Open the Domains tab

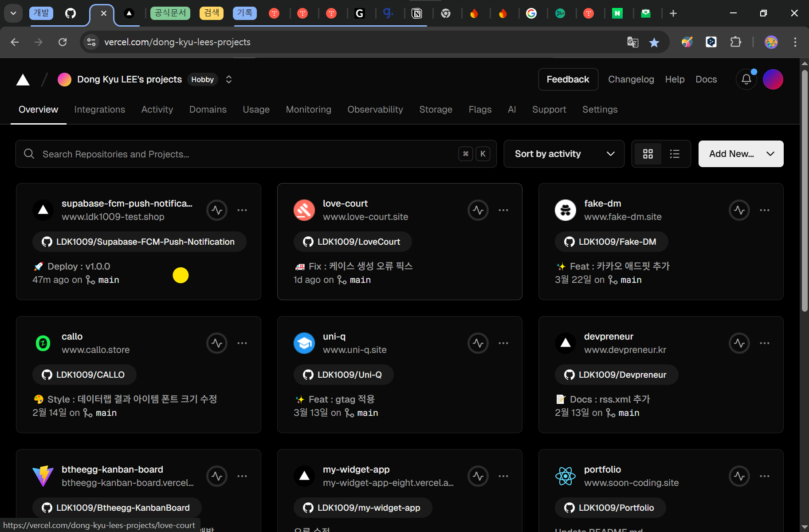point(208,110)
